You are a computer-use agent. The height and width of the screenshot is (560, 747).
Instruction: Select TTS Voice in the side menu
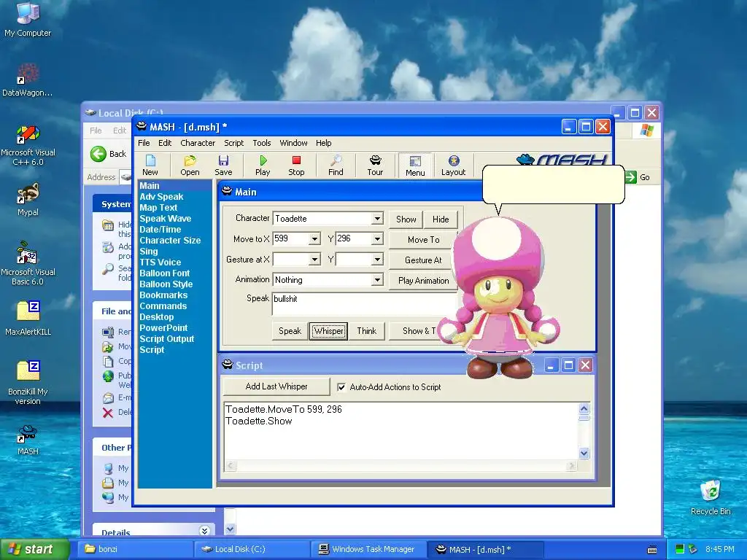[160, 262]
